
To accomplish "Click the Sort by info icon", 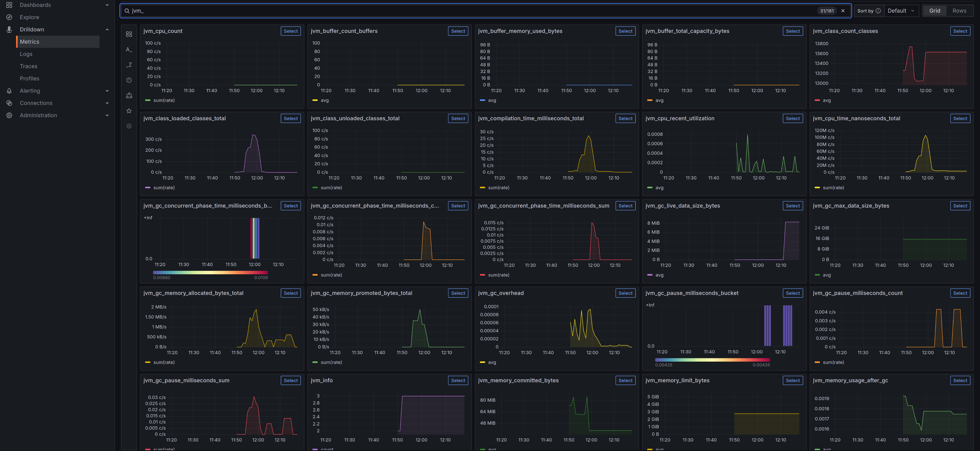I will pos(878,11).
